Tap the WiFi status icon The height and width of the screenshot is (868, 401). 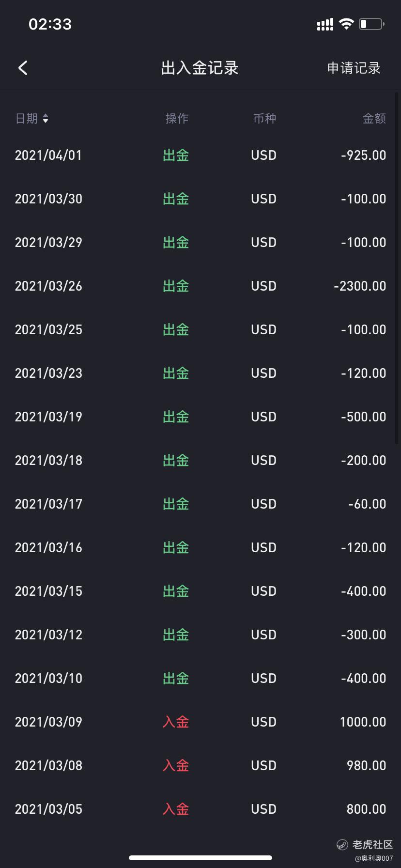tap(346, 24)
